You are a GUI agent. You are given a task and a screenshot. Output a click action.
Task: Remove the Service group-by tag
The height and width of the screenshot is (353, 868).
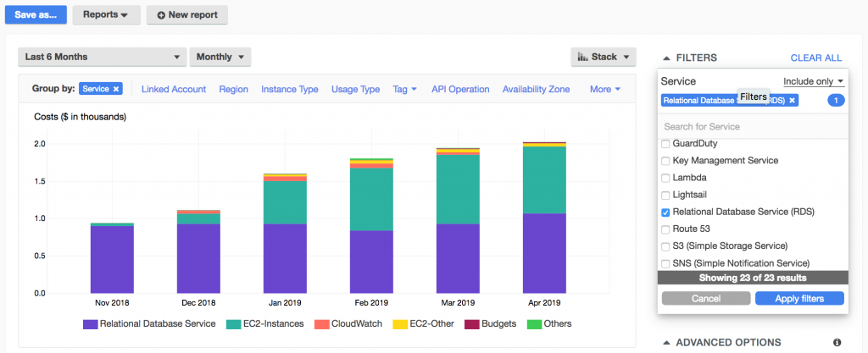coord(116,89)
